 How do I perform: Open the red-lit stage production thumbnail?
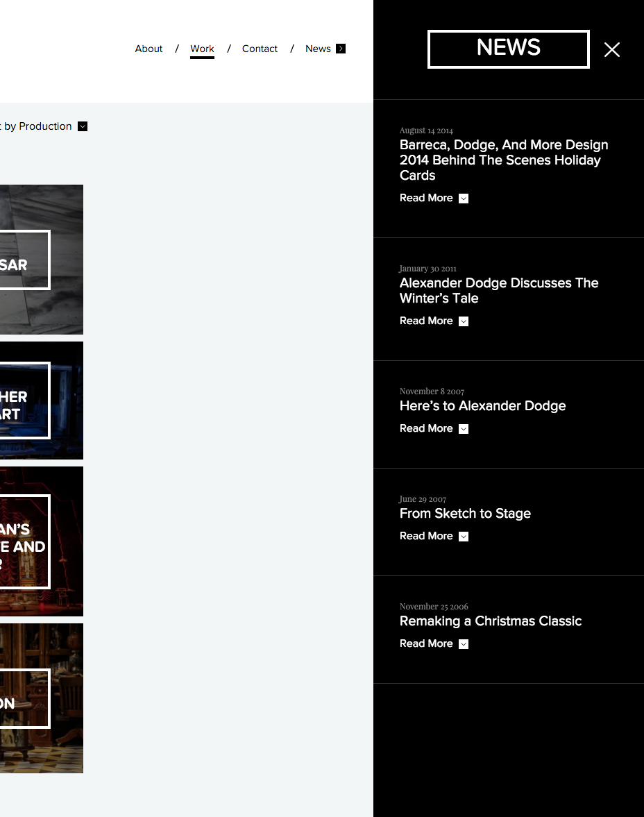click(41, 541)
